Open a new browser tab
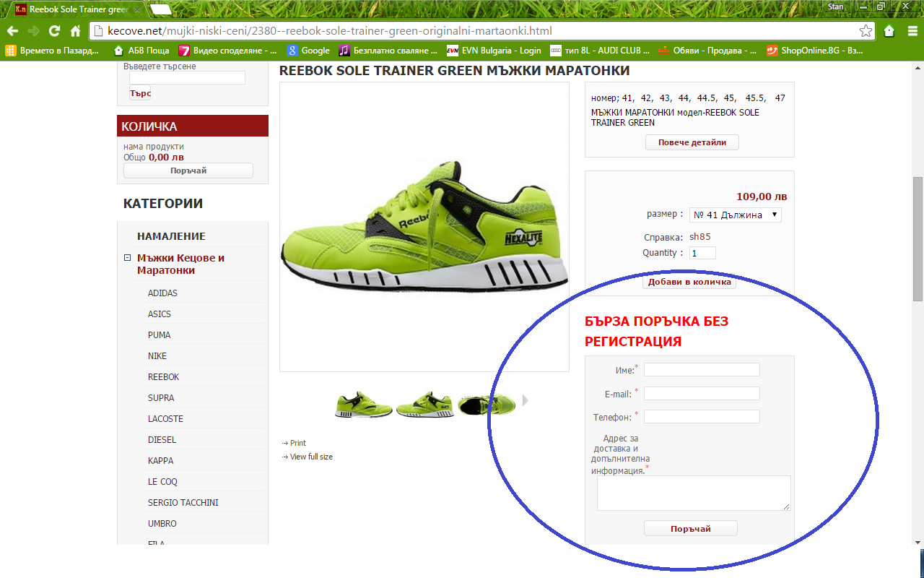 coord(161,9)
